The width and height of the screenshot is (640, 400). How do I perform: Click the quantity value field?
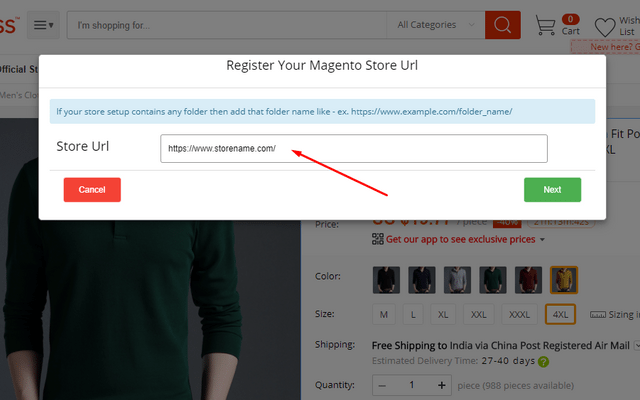(412, 385)
